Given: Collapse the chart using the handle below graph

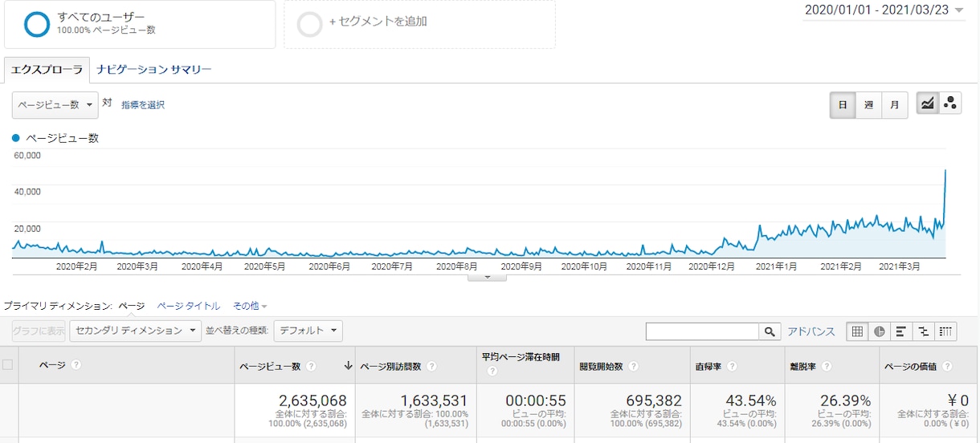Looking at the screenshot, I should click(487, 278).
